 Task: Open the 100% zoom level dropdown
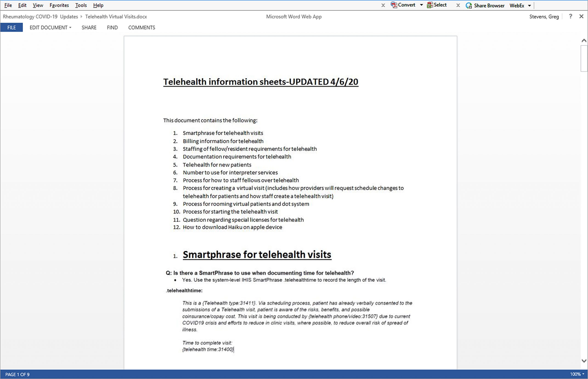(577, 374)
